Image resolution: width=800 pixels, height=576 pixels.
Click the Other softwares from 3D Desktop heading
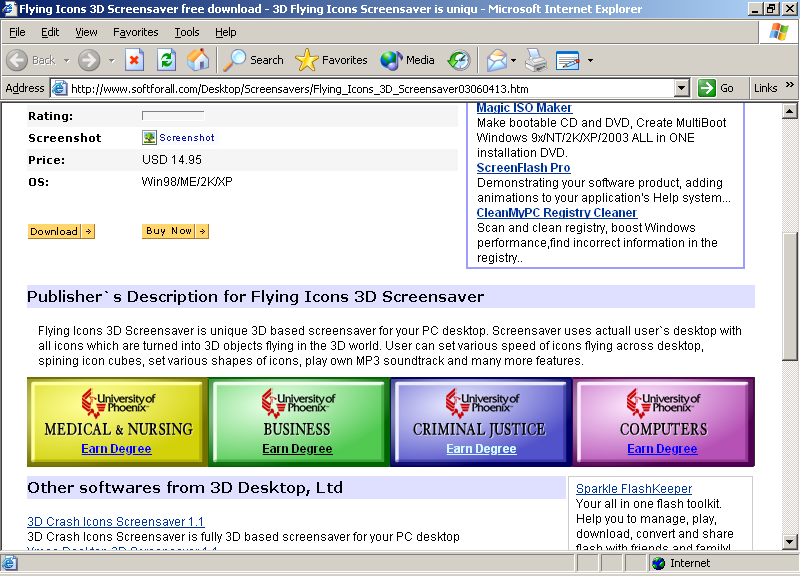click(185, 488)
